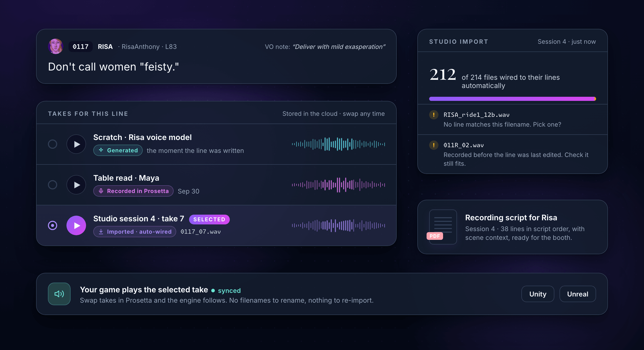Click the SELECTED badge on take 7
Screen dimensions: 644x350
209,219
